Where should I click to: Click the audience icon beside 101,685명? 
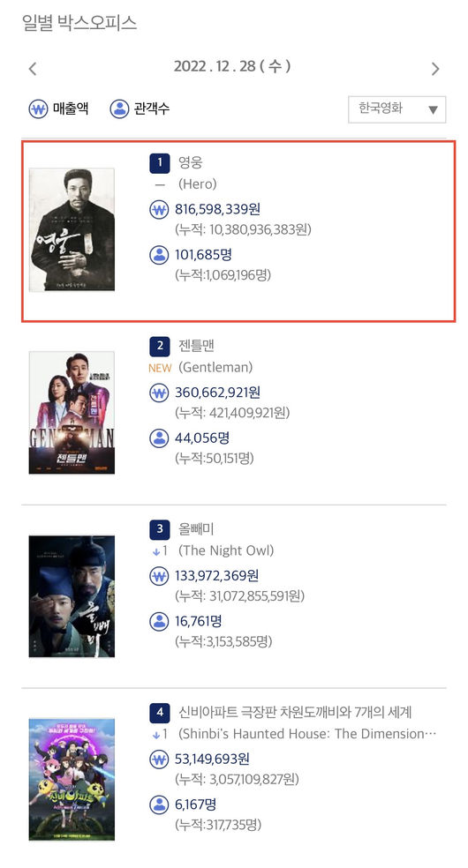tap(159, 255)
